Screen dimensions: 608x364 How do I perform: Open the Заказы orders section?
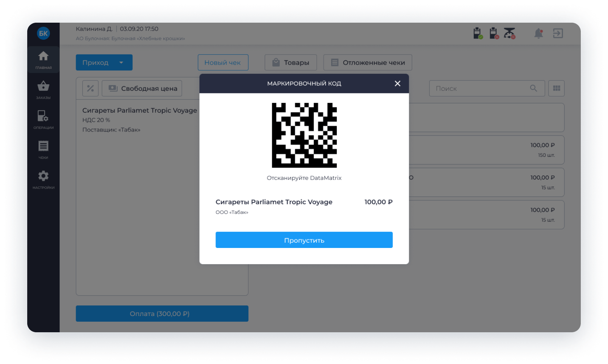pyautogui.click(x=43, y=90)
